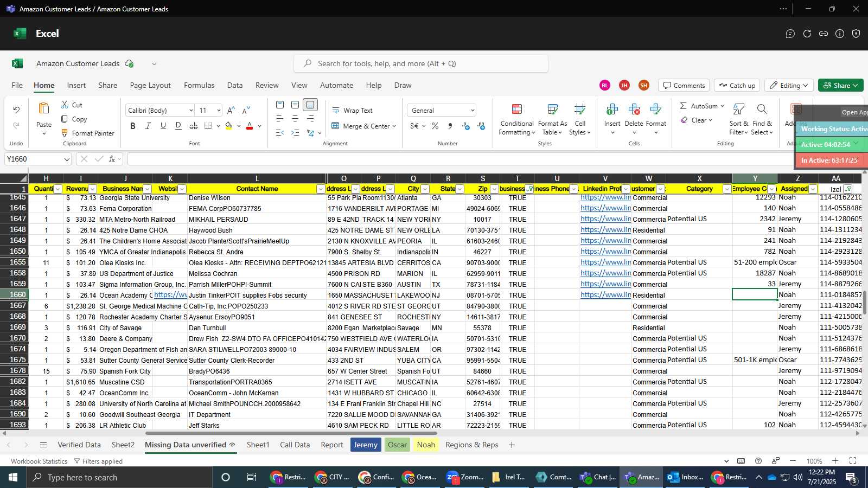Open the Formulas ribbon tab
The image size is (868, 488).
(x=199, y=85)
